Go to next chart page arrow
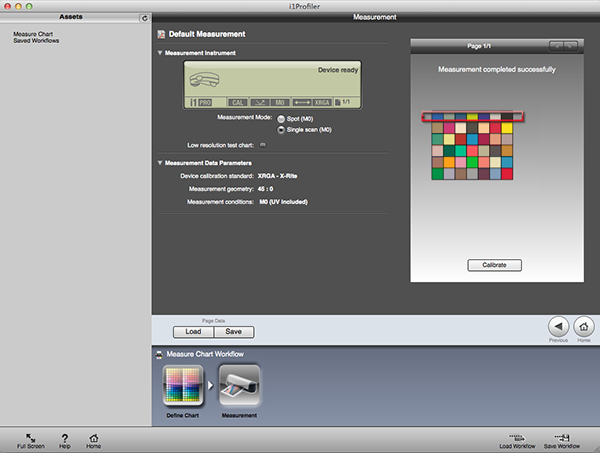This screenshot has height=453, width=600. coord(571,46)
